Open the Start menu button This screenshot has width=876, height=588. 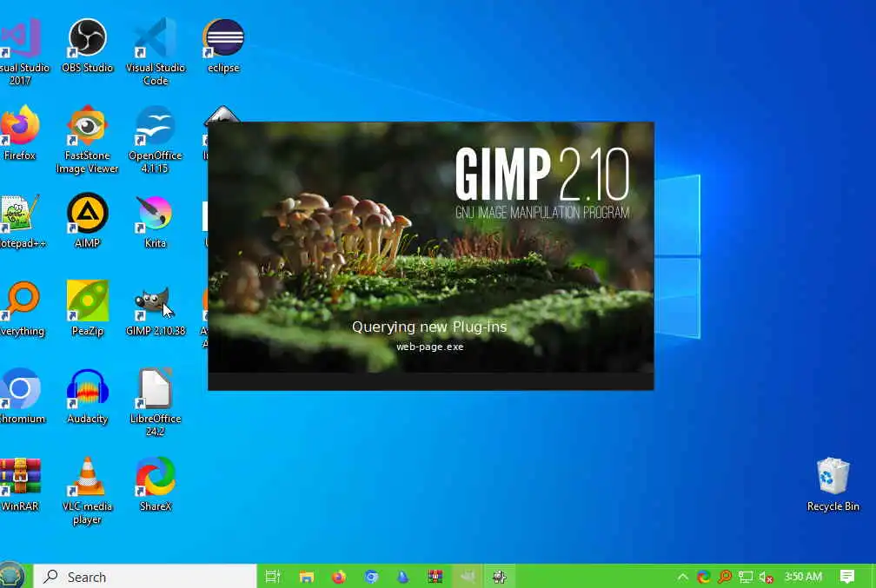pos(12,576)
